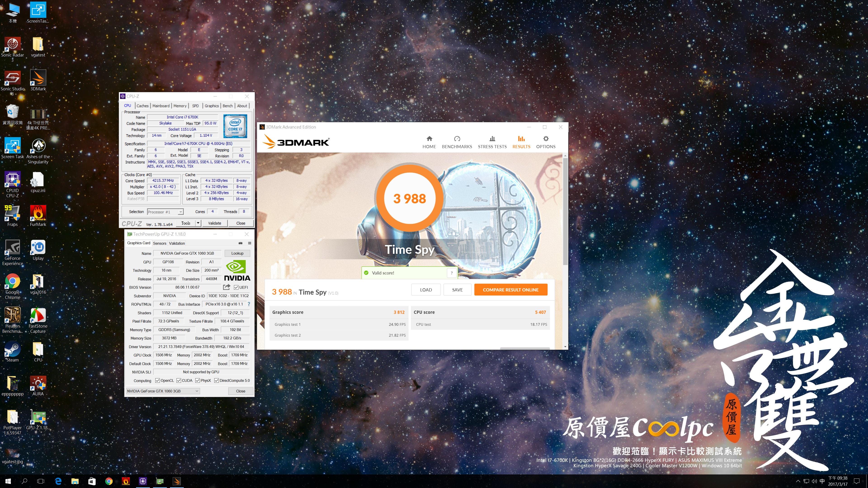Click the LOAD button in 3DMark
The image size is (868, 488).
click(426, 290)
